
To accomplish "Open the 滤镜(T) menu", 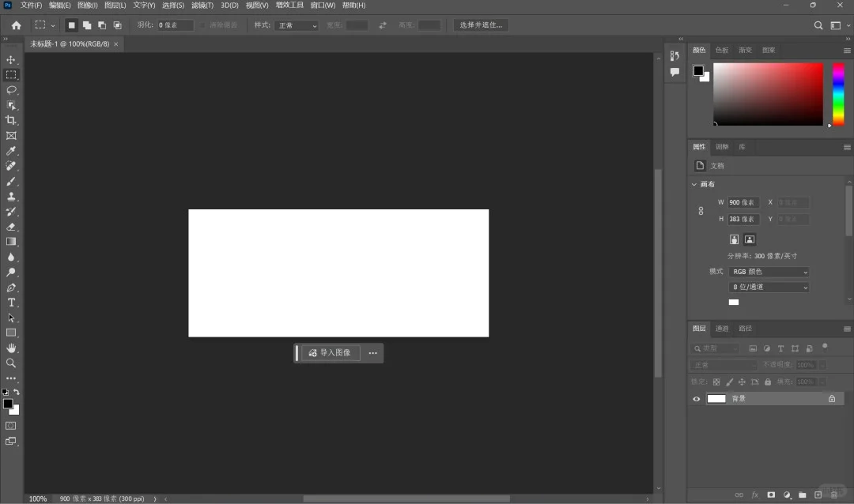I will pyautogui.click(x=202, y=5).
